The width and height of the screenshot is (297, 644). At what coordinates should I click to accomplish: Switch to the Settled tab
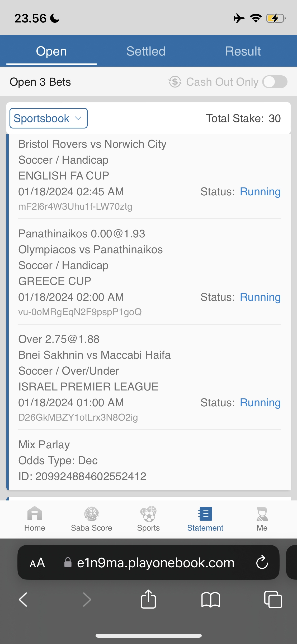click(x=146, y=51)
